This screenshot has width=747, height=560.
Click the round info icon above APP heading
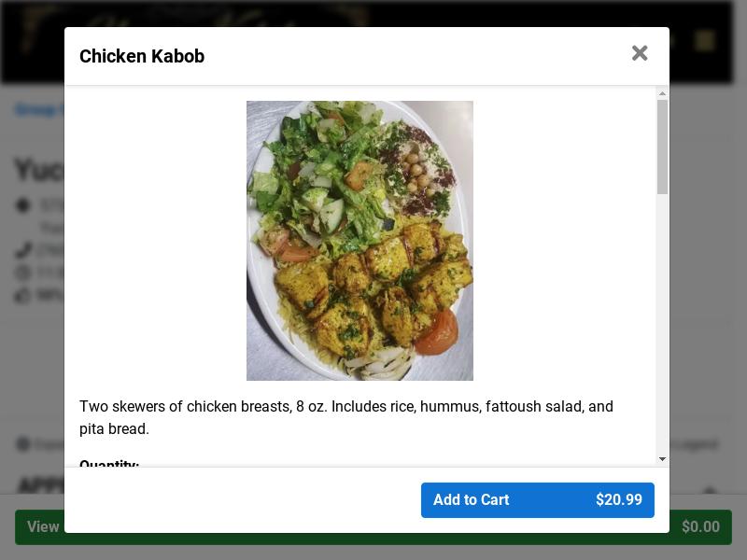[x=22, y=444]
